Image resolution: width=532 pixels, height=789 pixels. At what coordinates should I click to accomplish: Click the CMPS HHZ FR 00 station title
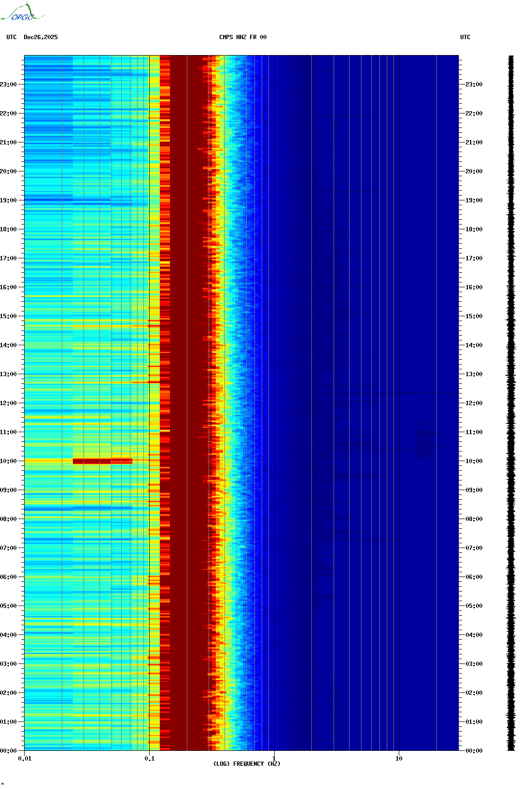pos(242,37)
